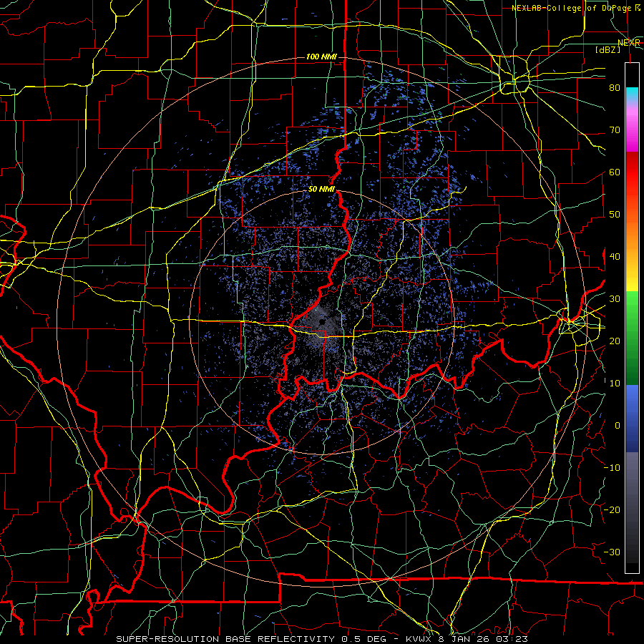Click the blue band of the color scale
The width and height of the screenshot is (644, 644).
(x=632, y=418)
